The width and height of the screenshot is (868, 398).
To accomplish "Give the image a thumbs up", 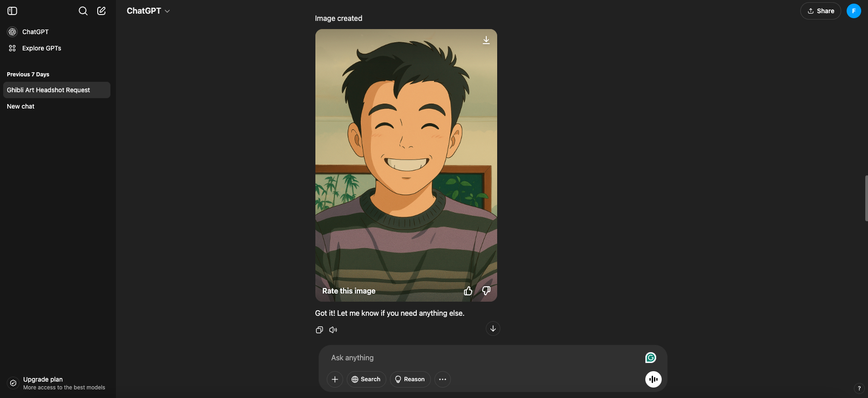I will (468, 291).
